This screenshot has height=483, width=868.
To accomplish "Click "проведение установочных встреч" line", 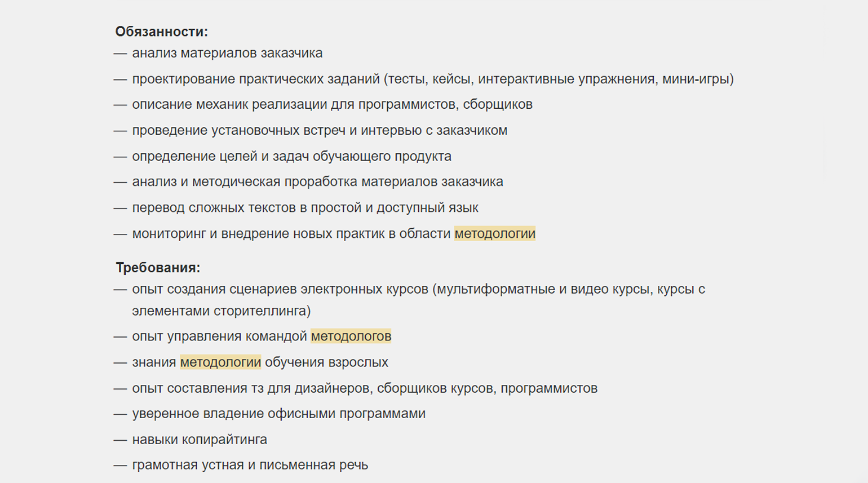I will click(x=320, y=130).
